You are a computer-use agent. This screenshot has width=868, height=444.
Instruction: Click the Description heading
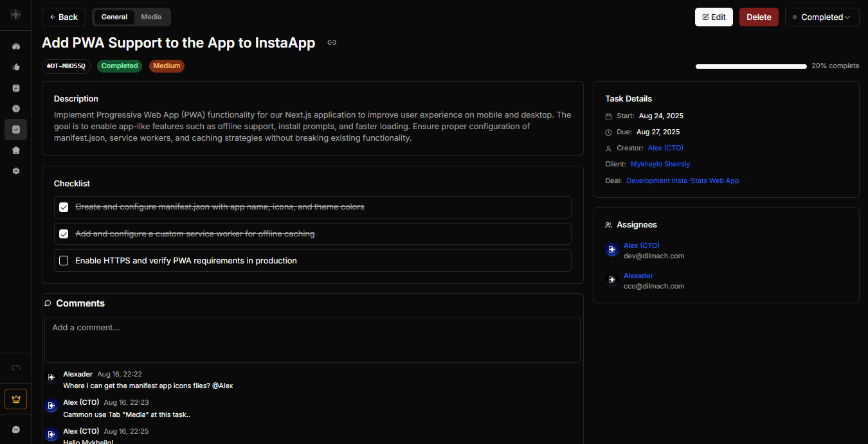point(76,99)
